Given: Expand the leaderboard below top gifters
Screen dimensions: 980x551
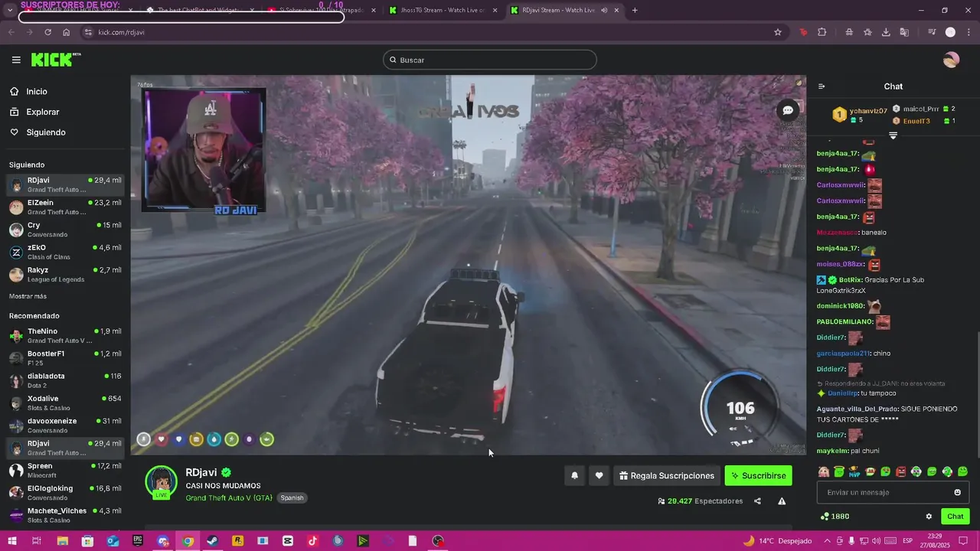Looking at the screenshot, I should pyautogui.click(x=893, y=135).
